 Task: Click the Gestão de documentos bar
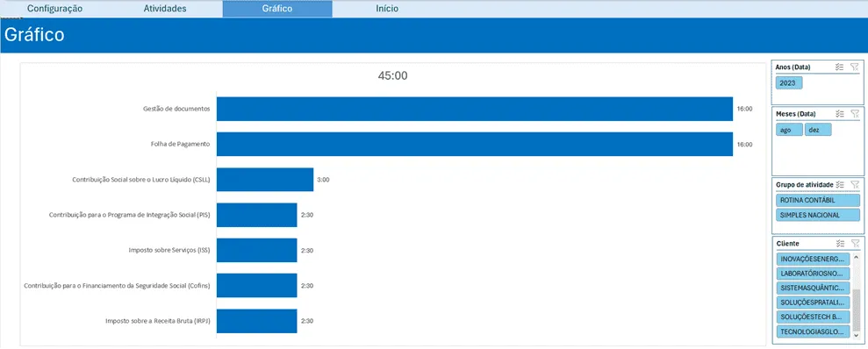point(475,109)
